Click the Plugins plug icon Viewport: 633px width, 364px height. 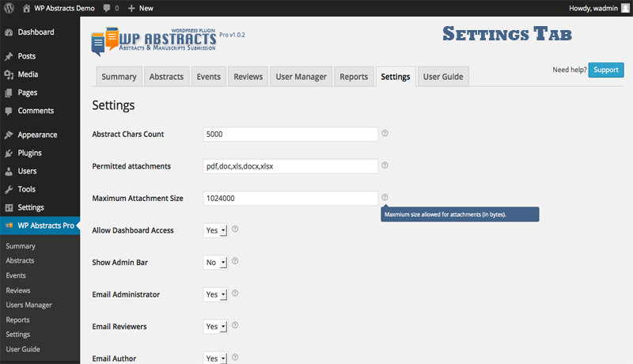[9, 153]
